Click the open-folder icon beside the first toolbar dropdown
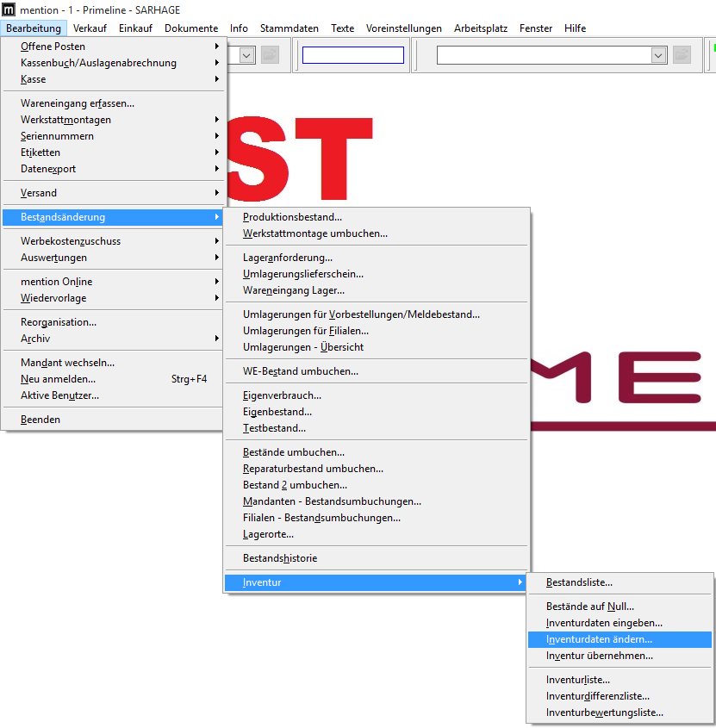 [x=270, y=54]
